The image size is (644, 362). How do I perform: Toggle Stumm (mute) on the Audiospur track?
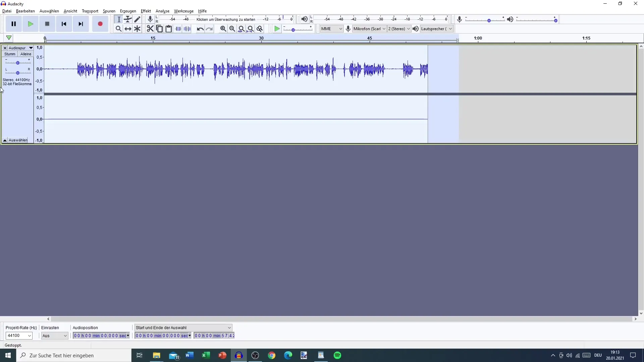coord(10,54)
